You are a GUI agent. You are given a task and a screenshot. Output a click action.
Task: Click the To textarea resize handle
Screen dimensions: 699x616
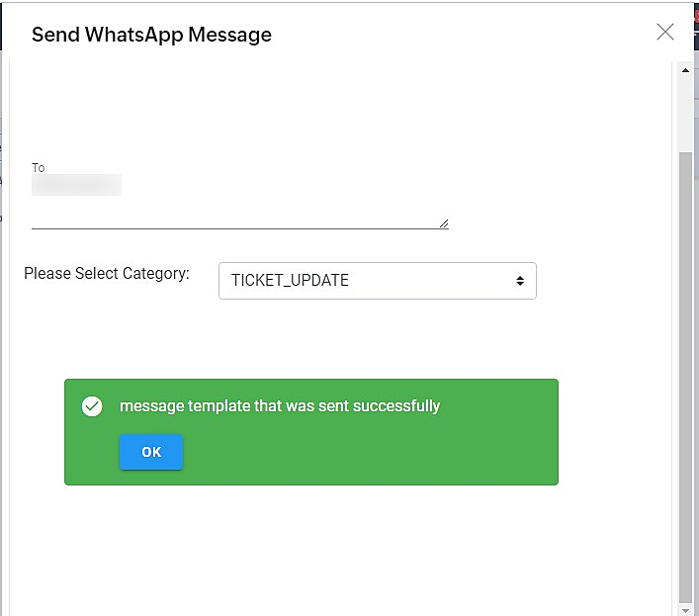coord(444,223)
